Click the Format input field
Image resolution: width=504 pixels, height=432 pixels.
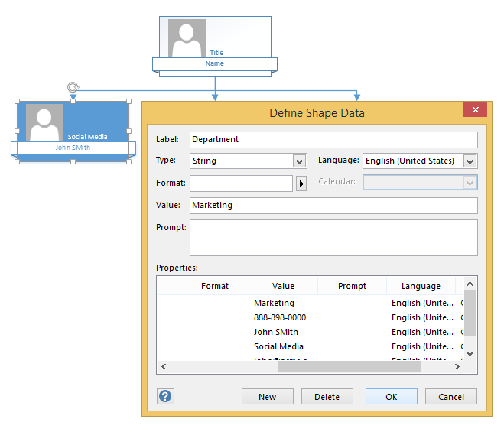click(x=241, y=184)
